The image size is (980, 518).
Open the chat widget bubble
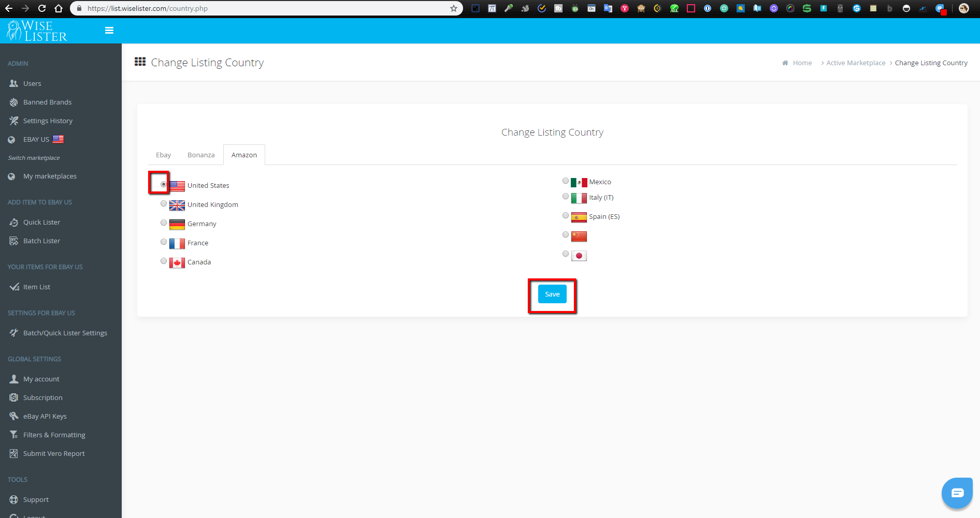(957, 493)
